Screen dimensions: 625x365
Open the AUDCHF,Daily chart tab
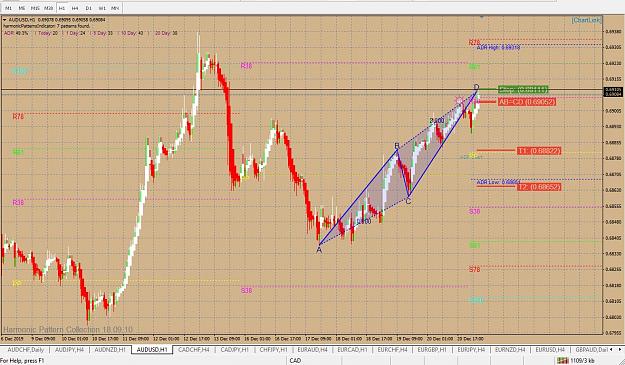[26, 349]
